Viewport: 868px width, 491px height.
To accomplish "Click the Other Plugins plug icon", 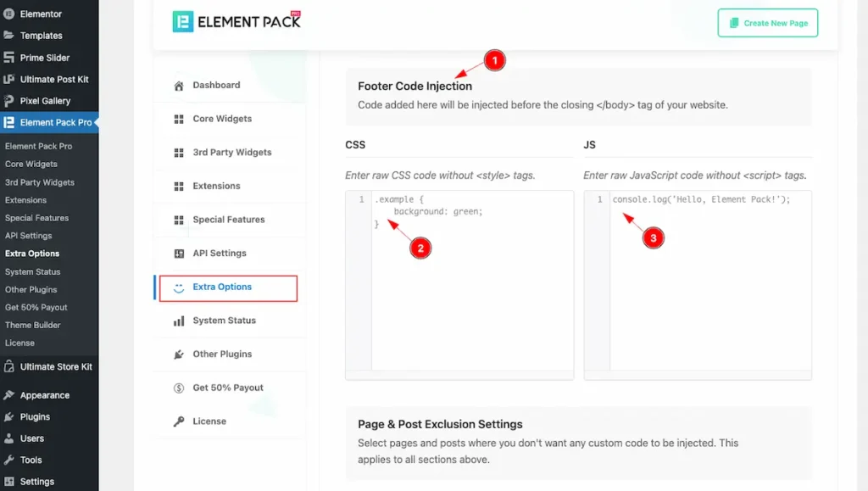I will click(x=179, y=354).
